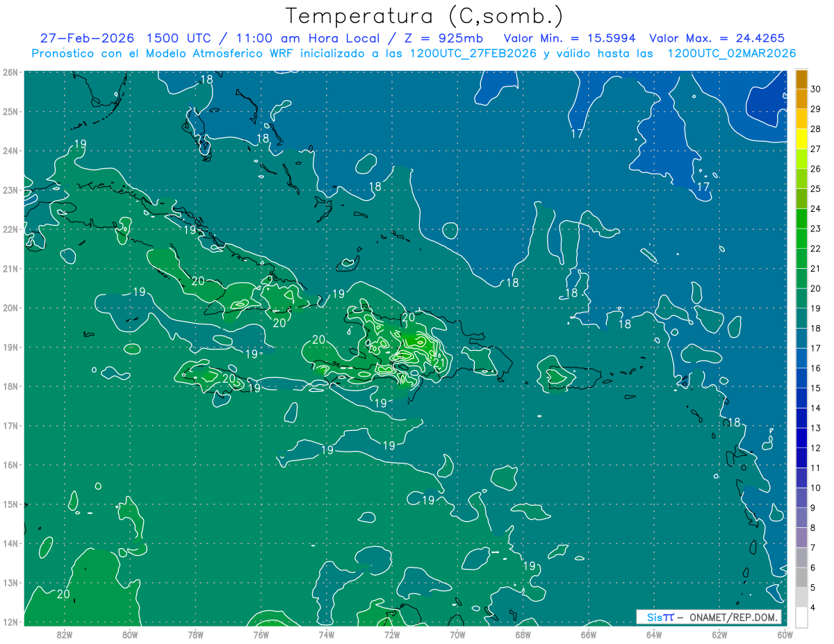Image resolution: width=834 pixels, height=644 pixels.
Task: Click the "60W" longitude axis label
Action: point(785,634)
